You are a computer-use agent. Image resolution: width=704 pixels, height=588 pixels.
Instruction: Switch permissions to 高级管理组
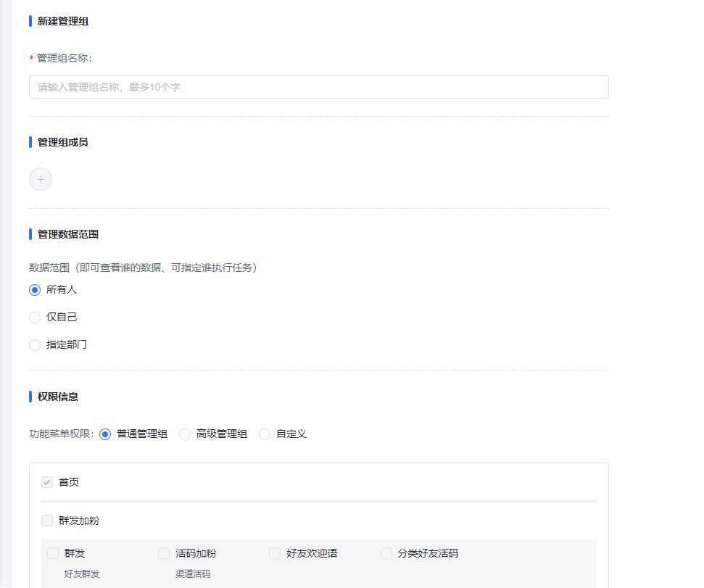185,434
